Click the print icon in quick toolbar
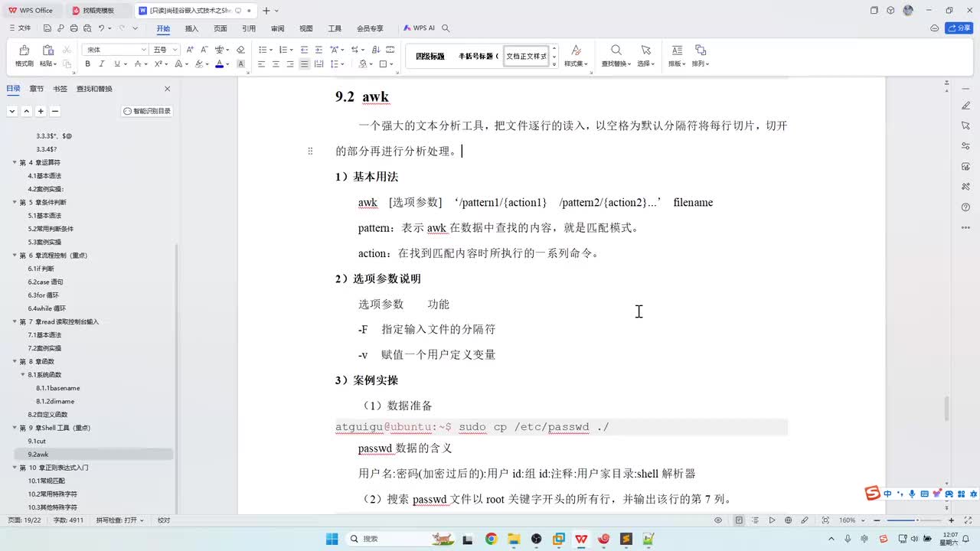 pos(73,28)
